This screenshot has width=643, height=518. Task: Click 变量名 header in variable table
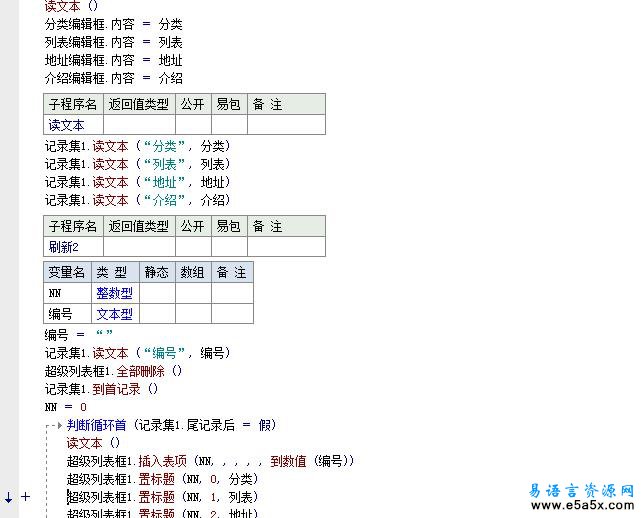tap(67, 272)
